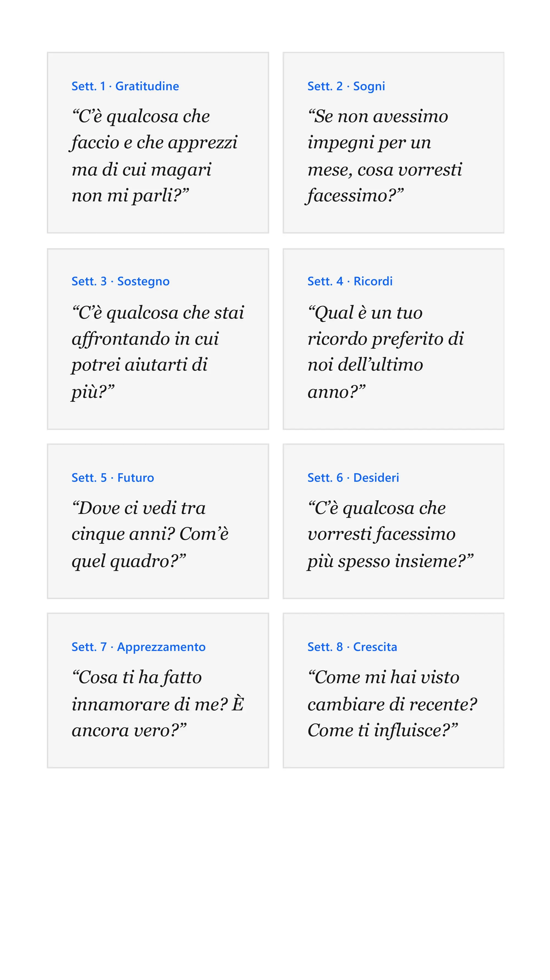
Task: Select the Sett. 5 Futuro label
Action: coord(113,478)
